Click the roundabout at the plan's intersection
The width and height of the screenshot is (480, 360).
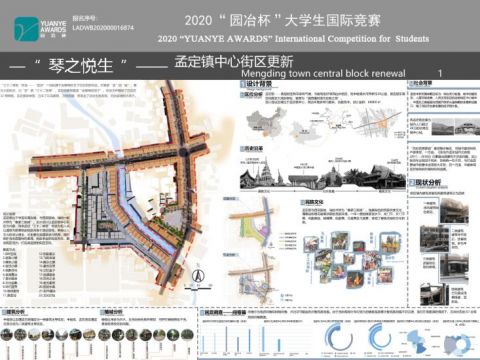tap(183, 153)
